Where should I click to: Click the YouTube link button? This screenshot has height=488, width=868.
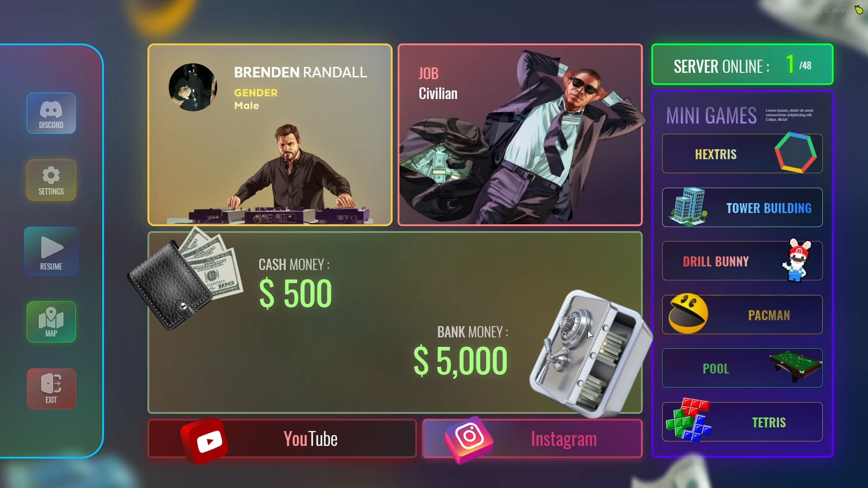282,439
